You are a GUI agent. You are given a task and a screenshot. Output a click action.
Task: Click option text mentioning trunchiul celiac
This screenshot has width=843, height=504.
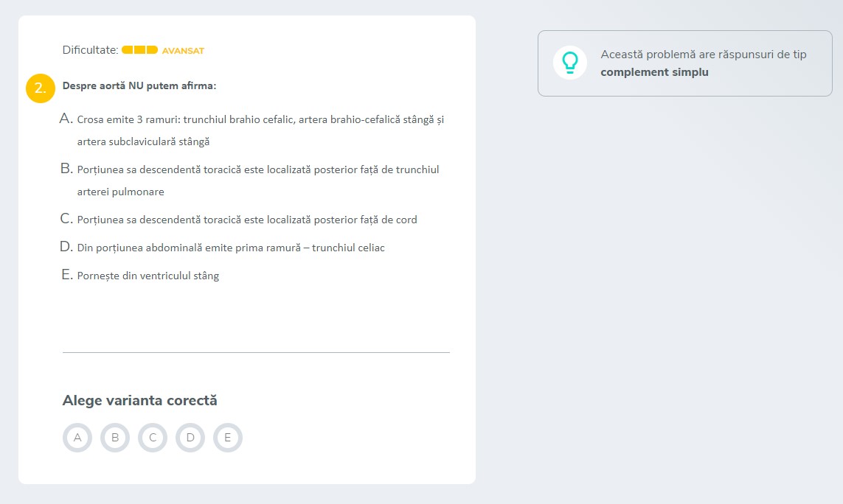click(231, 248)
